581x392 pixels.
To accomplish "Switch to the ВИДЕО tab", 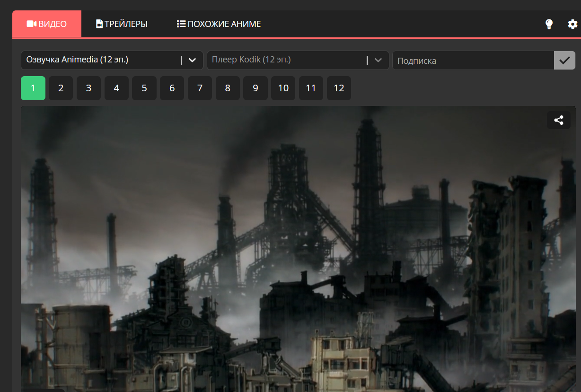I will click(47, 24).
